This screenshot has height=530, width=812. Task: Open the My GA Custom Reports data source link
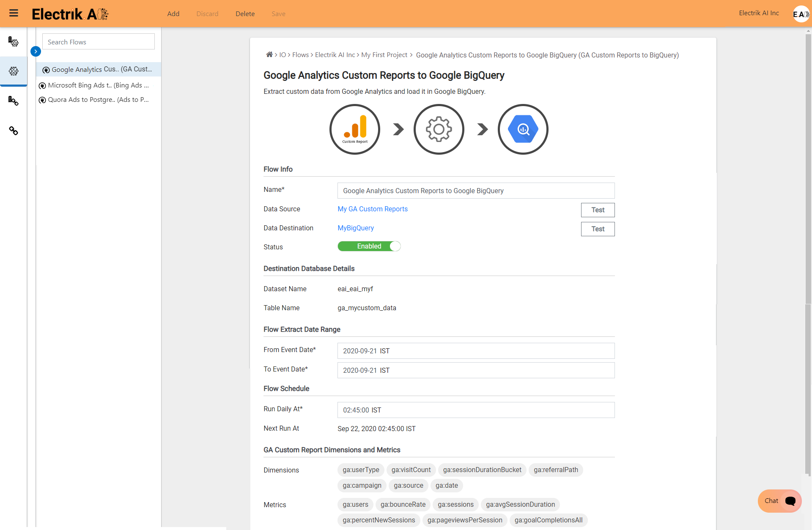372,209
